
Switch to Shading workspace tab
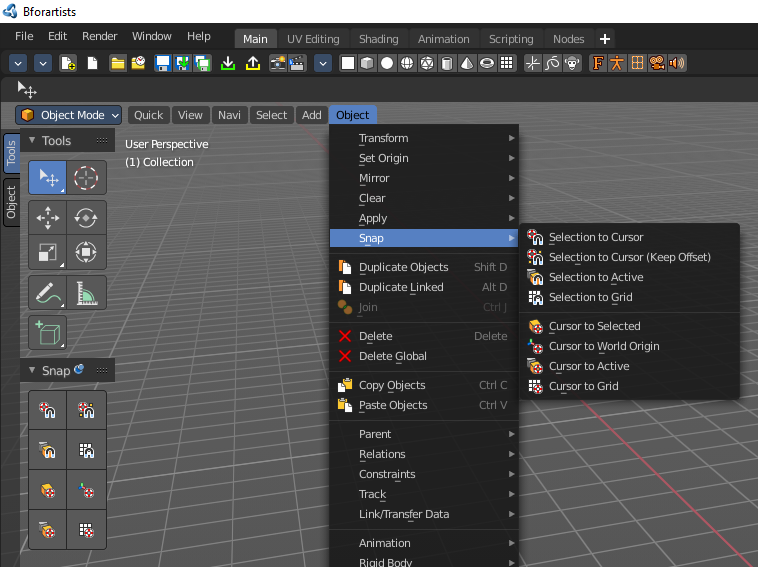point(379,39)
